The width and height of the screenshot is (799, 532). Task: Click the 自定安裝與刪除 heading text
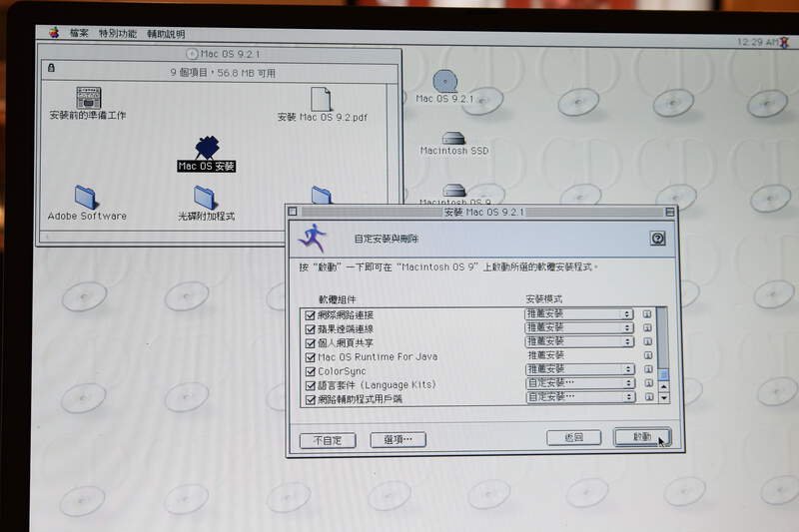pos(387,239)
